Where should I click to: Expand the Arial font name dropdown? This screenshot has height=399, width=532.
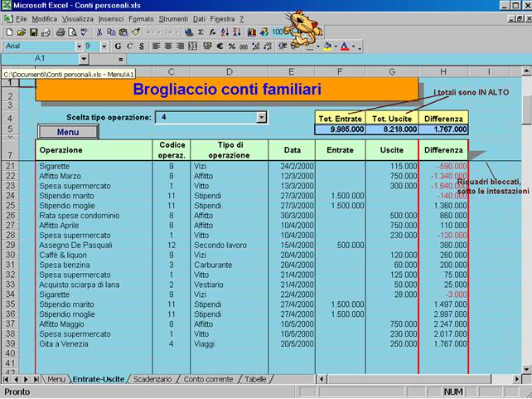pos(80,46)
